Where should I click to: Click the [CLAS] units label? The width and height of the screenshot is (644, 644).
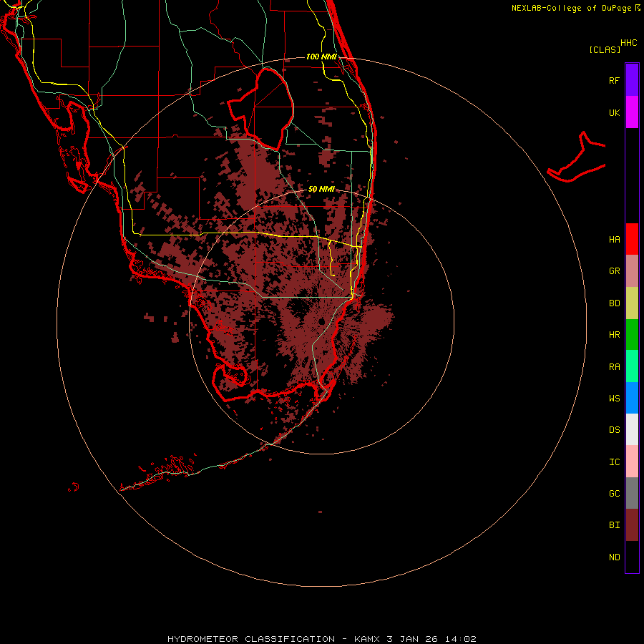coord(605,49)
